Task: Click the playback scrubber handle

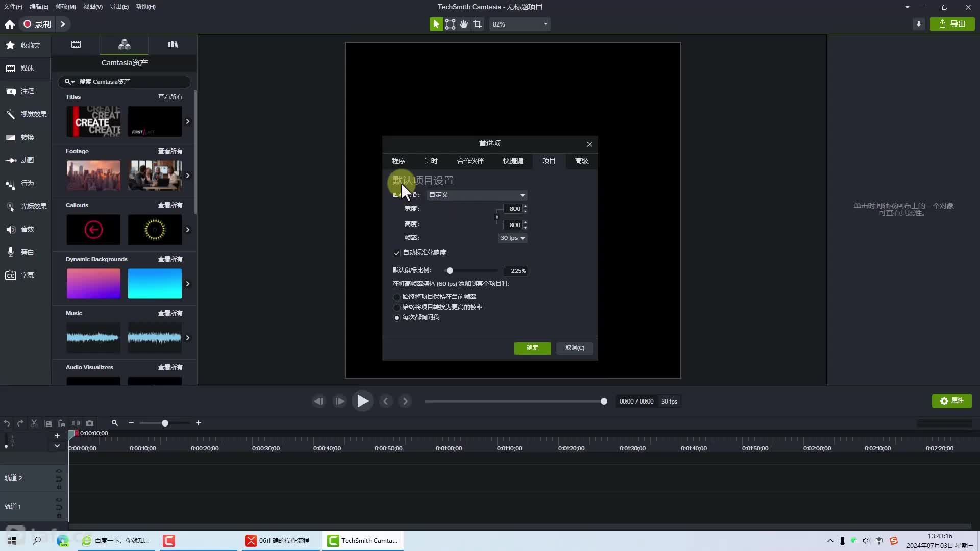Action: 604,402
